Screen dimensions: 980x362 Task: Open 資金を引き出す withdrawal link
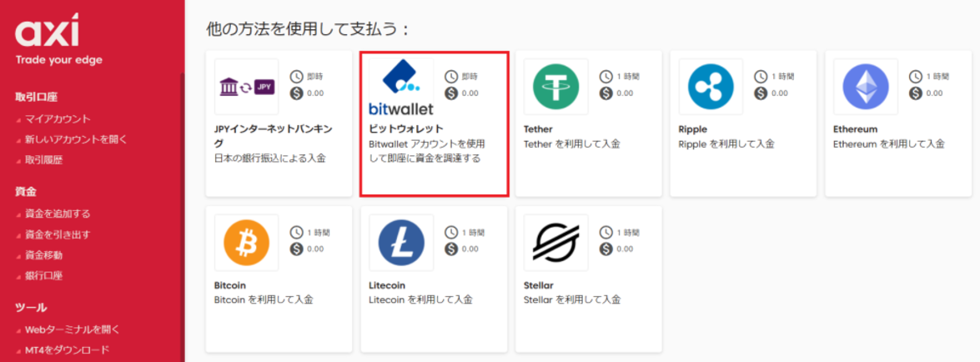[58, 234]
